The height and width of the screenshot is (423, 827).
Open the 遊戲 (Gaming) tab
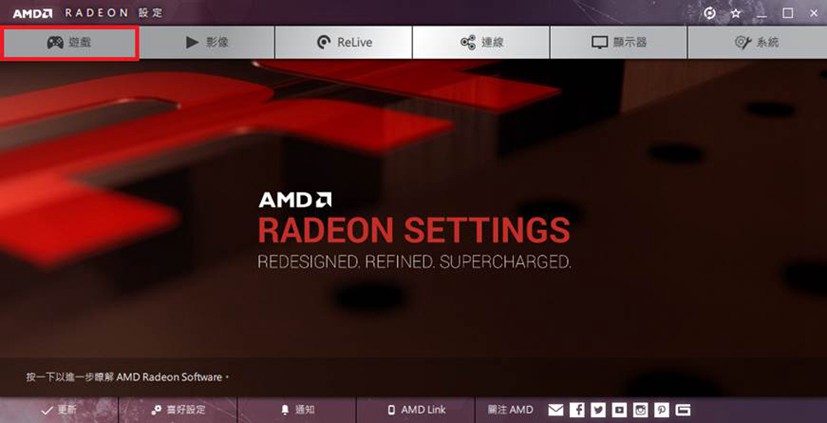tap(69, 43)
